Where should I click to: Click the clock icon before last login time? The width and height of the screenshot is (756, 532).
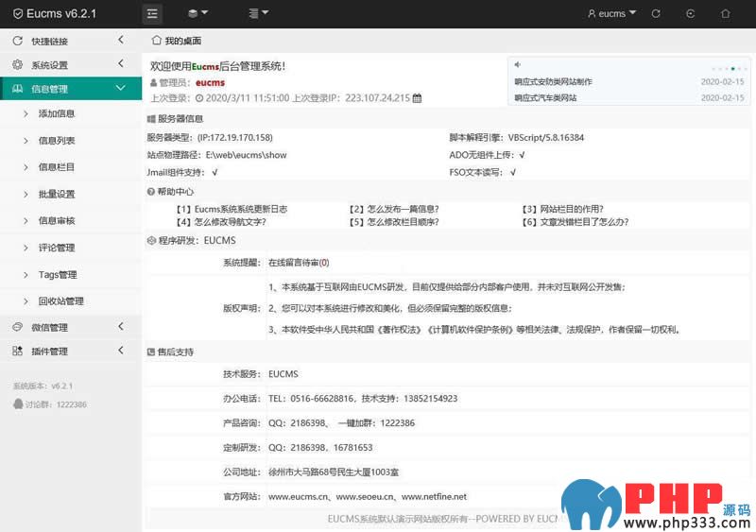[x=199, y=98]
